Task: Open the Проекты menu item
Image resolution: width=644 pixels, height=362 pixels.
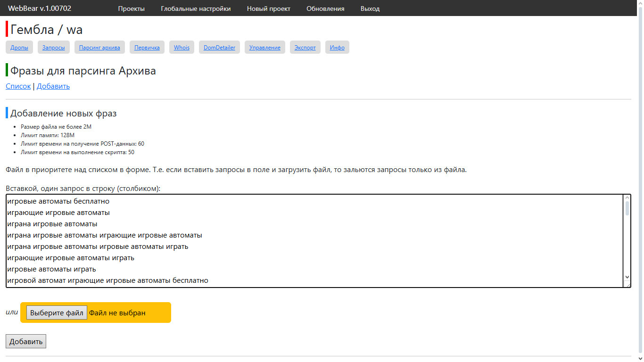Action: (x=131, y=8)
